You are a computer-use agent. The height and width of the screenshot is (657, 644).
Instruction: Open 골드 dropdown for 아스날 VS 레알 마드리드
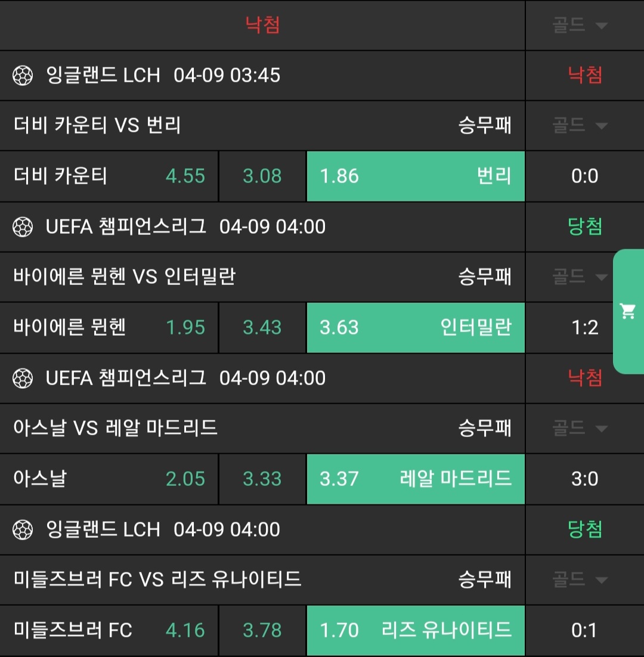pyautogui.click(x=580, y=429)
